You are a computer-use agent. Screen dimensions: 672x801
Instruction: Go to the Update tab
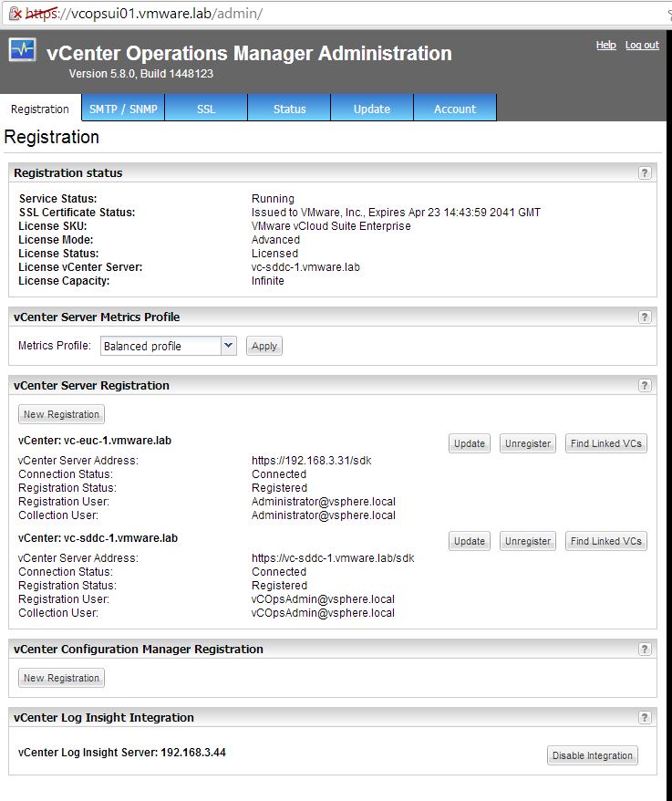[x=372, y=109]
